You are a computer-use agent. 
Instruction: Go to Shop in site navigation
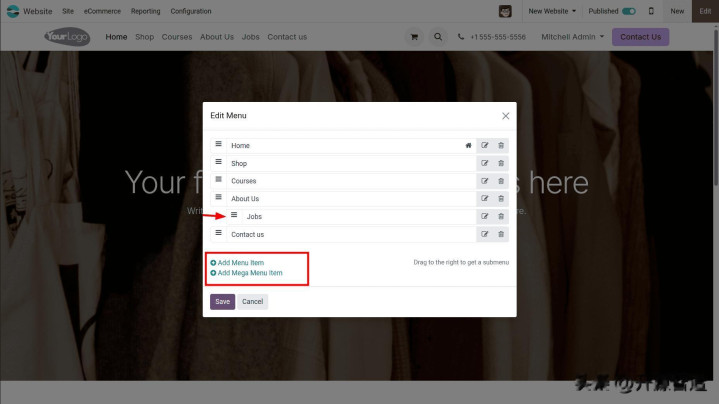click(x=144, y=37)
